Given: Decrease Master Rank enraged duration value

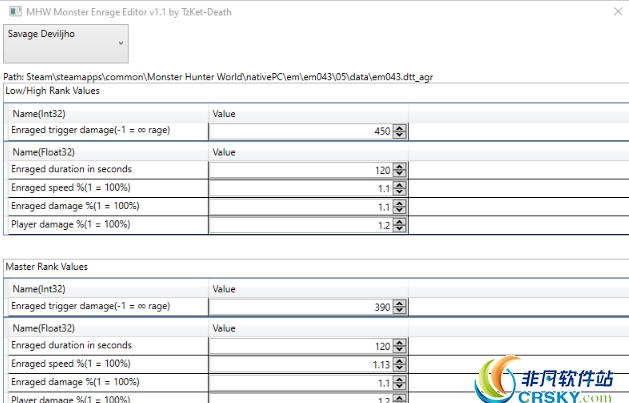Looking at the screenshot, I should [x=400, y=350].
